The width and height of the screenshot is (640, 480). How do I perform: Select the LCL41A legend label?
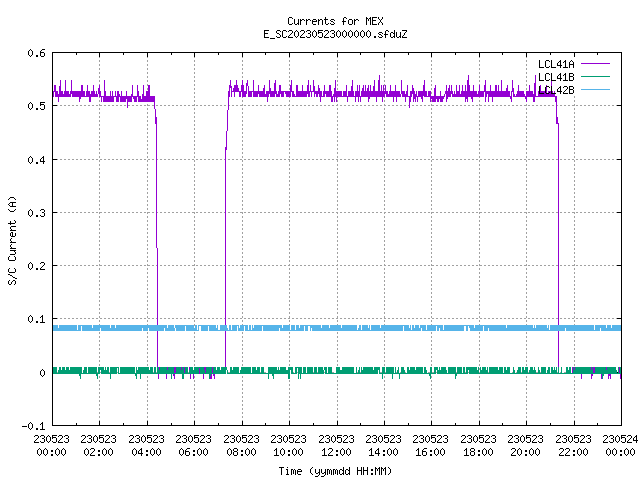pos(556,64)
